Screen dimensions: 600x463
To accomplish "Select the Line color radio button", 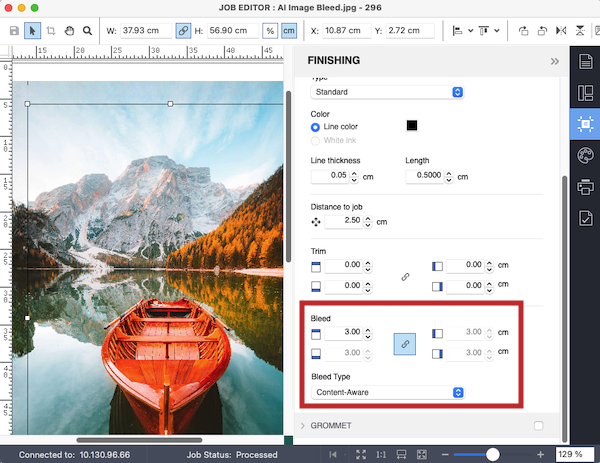I will coord(317,127).
